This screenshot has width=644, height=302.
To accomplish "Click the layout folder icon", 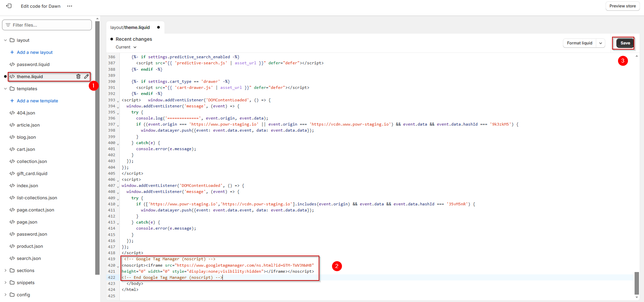I will (12, 40).
